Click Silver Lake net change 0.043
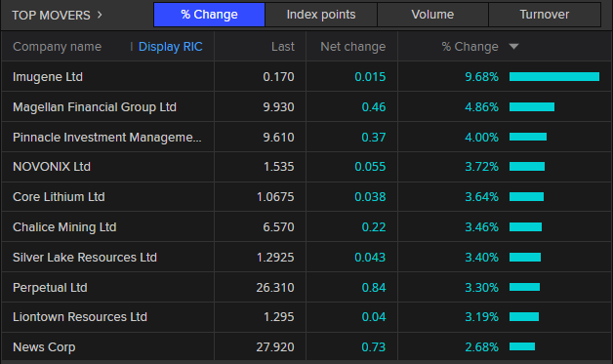The height and width of the screenshot is (364, 613). coord(370,258)
